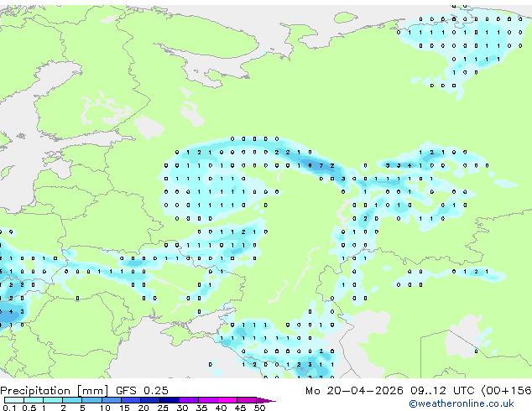Select the 25–30 mm legend swatch

[169, 400]
